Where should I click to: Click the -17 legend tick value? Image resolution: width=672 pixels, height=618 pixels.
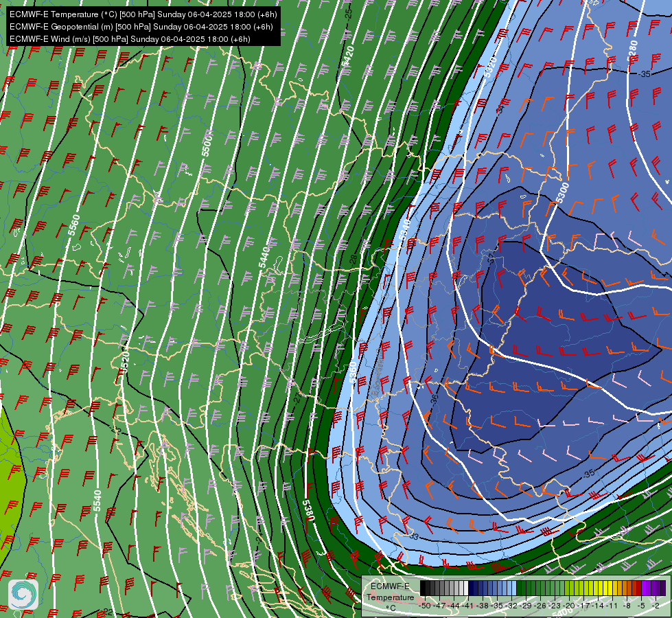click(x=583, y=606)
